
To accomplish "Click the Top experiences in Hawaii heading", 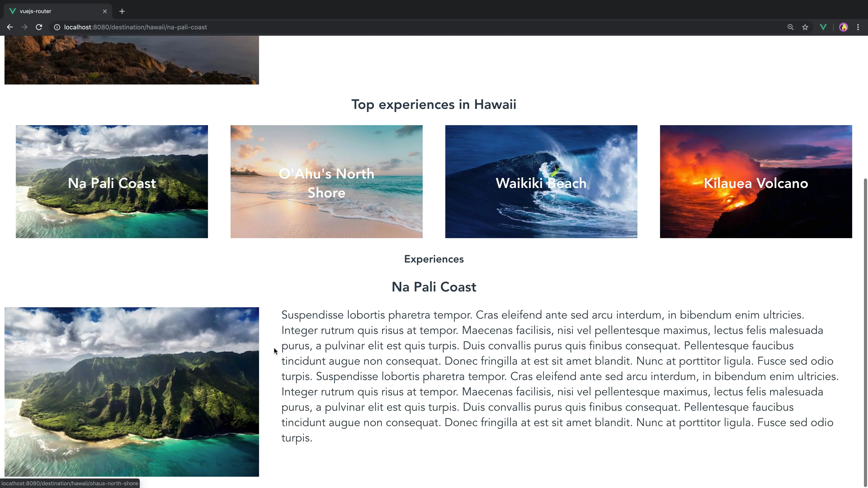I will [x=434, y=104].
